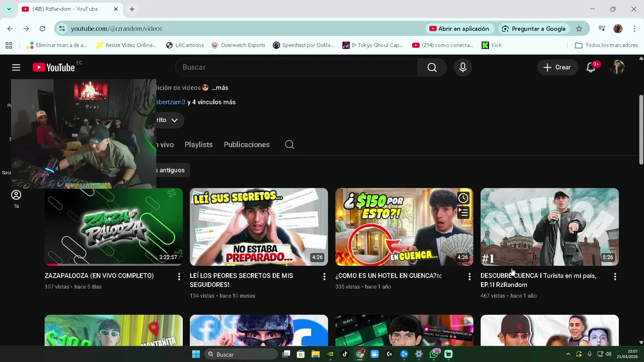The height and width of the screenshot is (362, 644).
Task: Add hotel video to Watch Later
Action: click(x=463, y=198)
